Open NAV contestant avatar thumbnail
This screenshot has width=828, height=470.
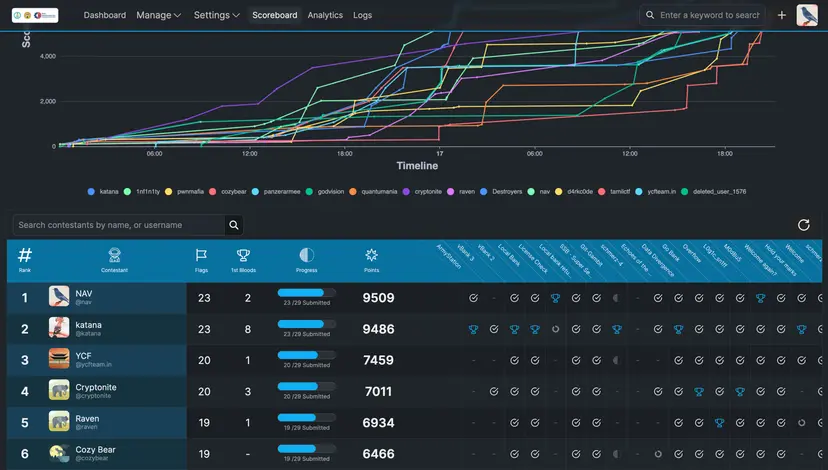59,296
